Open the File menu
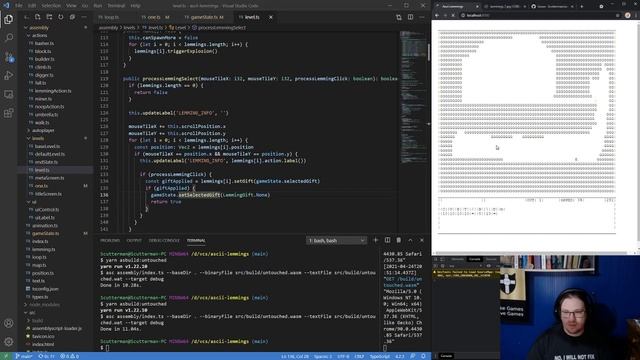Image resolution: width=640 pixels, height=360 pixels. click(19, 6)
